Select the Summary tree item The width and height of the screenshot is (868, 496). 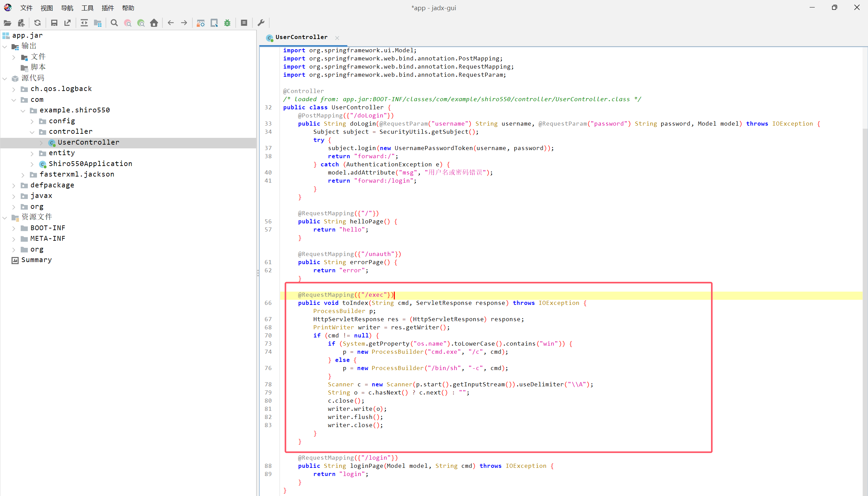36,260
